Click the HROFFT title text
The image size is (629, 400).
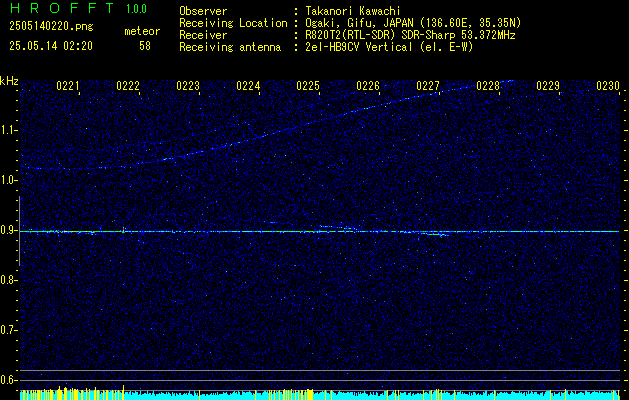click(x=63, y=8)
